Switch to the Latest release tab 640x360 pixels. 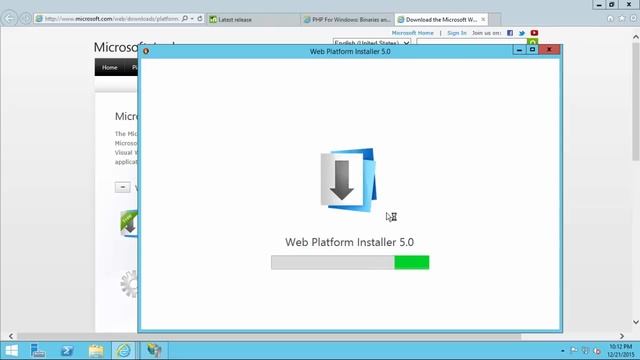tap(253, 19)
